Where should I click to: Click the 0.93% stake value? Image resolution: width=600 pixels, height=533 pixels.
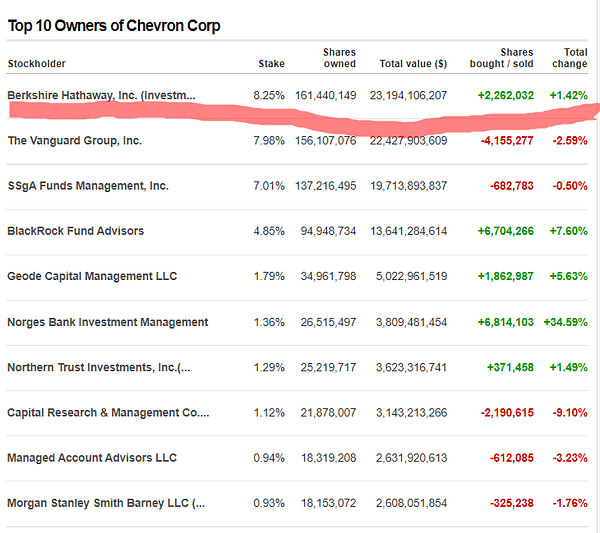pyautogui.click(x=269, y=503)
